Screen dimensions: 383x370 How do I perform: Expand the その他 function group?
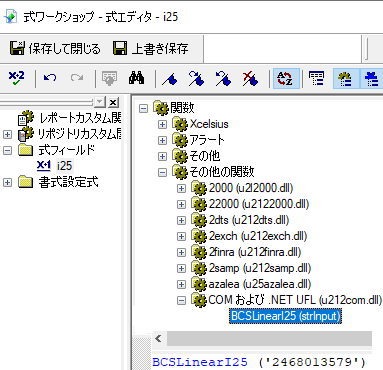click(x=162, y=156)
